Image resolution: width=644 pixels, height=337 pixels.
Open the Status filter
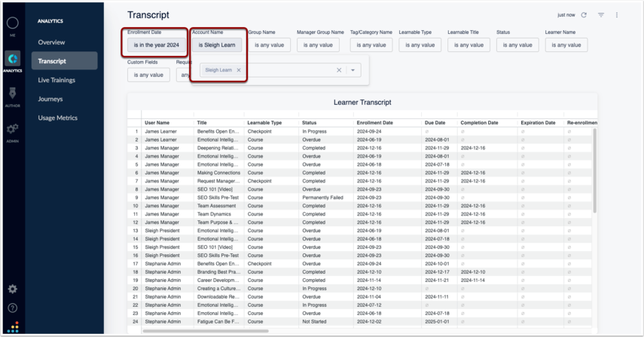click(517, 44)
